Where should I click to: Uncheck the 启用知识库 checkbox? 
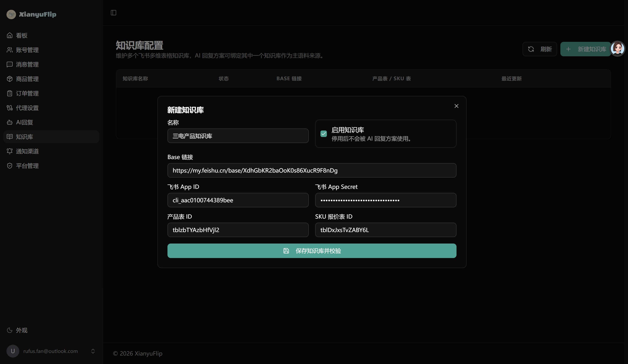[323, 134]
